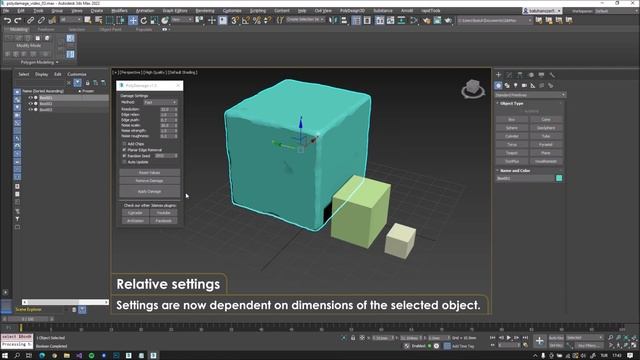
Task: Toggle the Planar Edge Removal checkbox
Action: coord(124,150)
